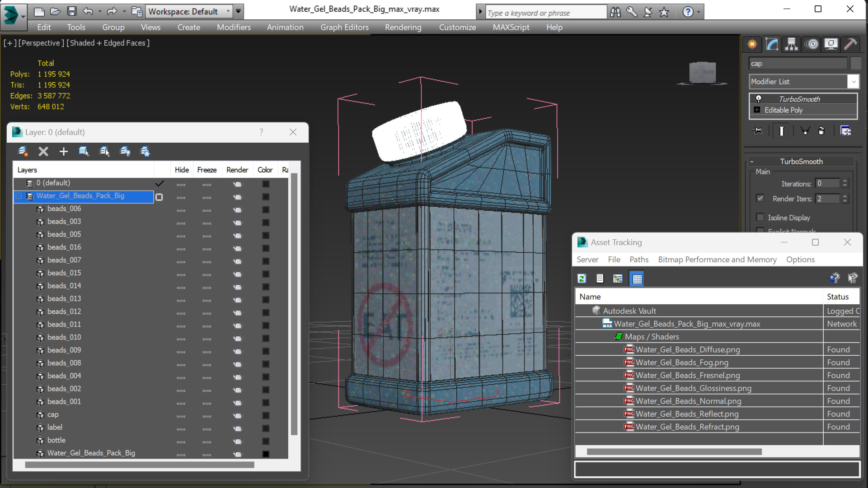Open Paths menu in Asset Tracking
This screenshot has width=868, height=488.
tap(638, 260)
